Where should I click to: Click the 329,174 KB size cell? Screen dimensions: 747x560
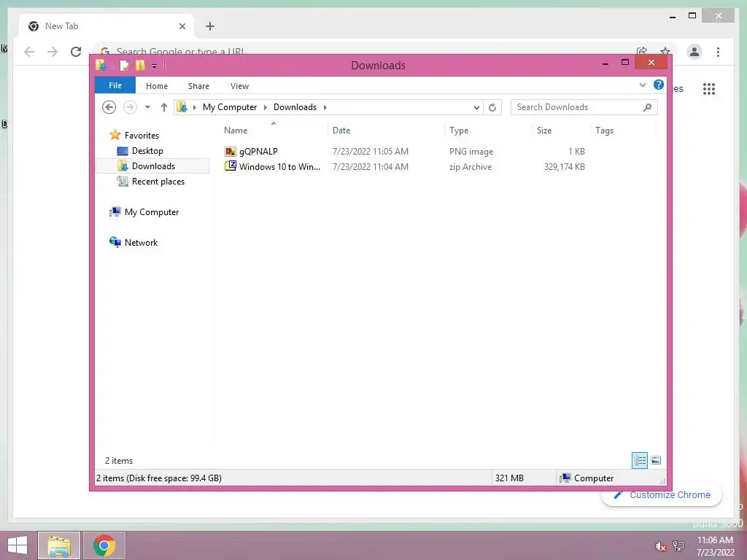coord(564,167)
